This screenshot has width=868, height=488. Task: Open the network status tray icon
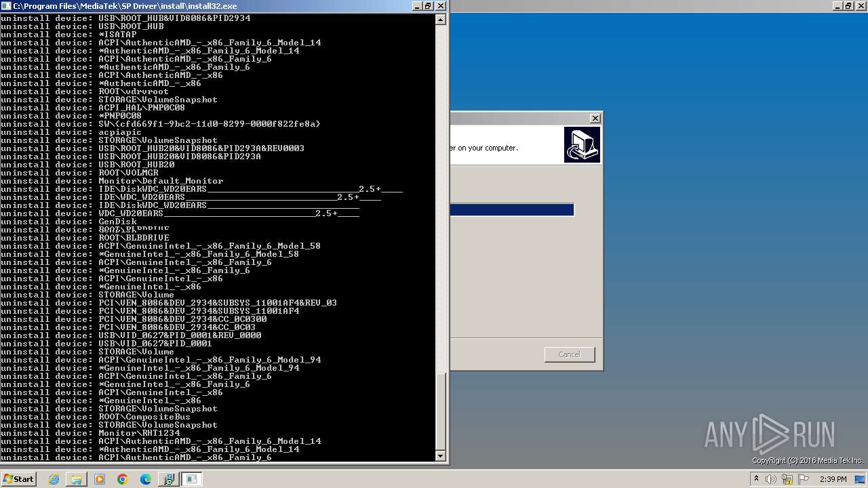click(x=787, y=479)
